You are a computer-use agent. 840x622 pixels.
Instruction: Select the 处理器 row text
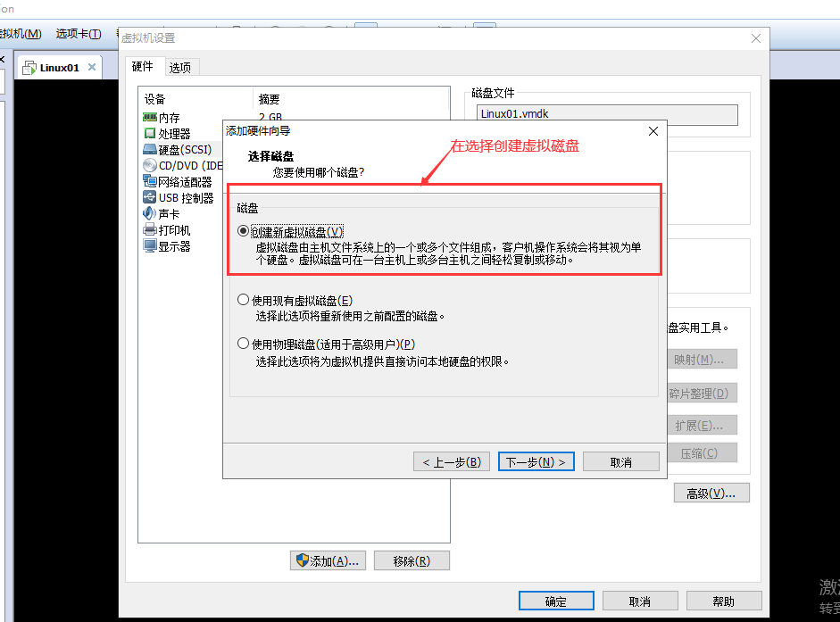coord(175,133)
